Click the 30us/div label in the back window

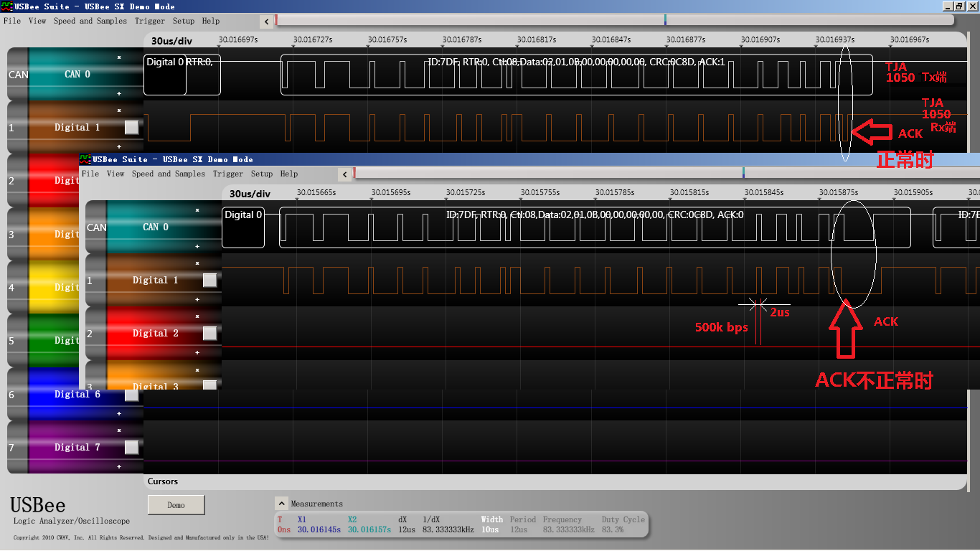[x=171, y=40]
